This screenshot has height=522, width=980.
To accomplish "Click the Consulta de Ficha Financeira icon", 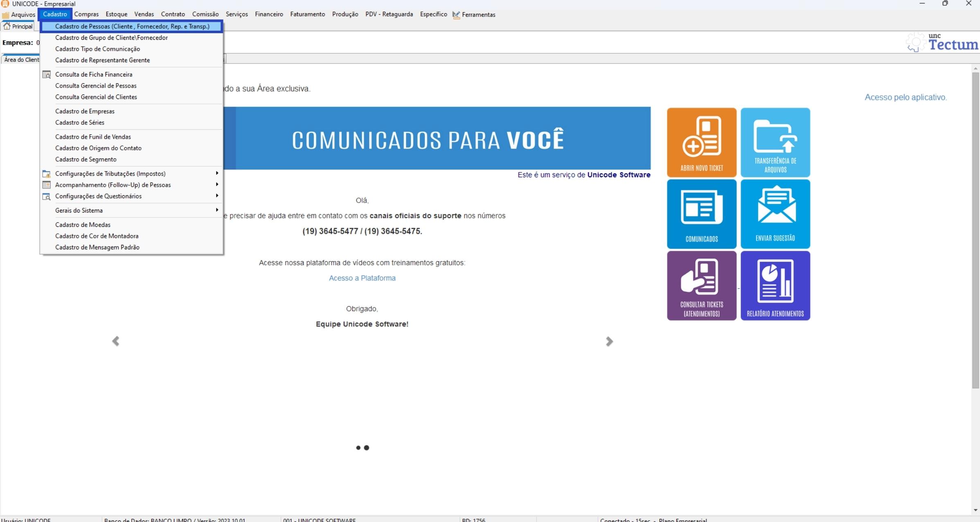I will pos(47,75).
